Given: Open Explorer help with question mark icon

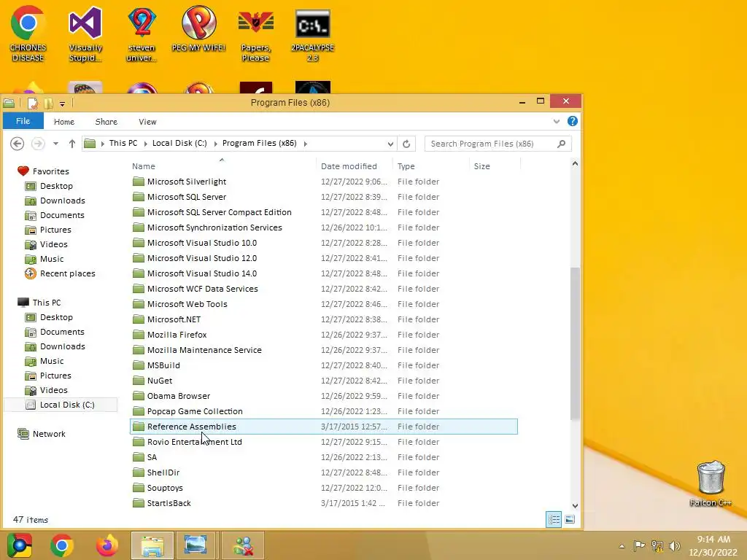Looking at the screenshot, I should click(573, 121).
